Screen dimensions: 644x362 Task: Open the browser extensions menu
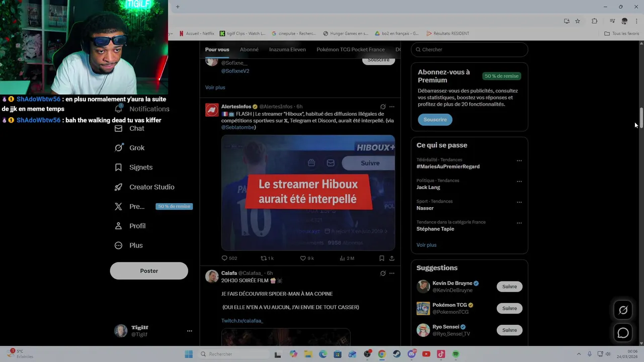point(594,21)
